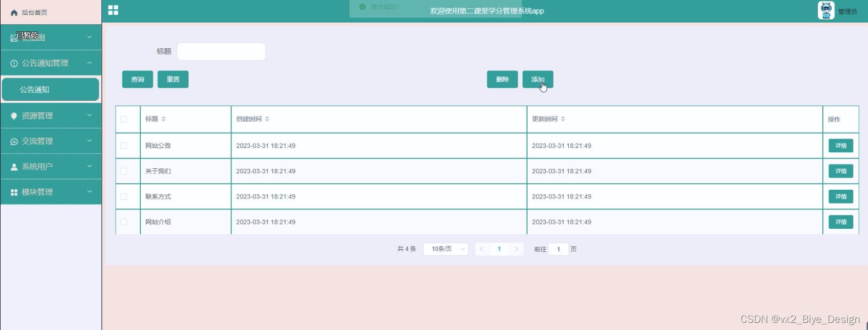Screen dimensions: 868x330
Task: Click the 删除 delete button
Action: click(502, 79)
